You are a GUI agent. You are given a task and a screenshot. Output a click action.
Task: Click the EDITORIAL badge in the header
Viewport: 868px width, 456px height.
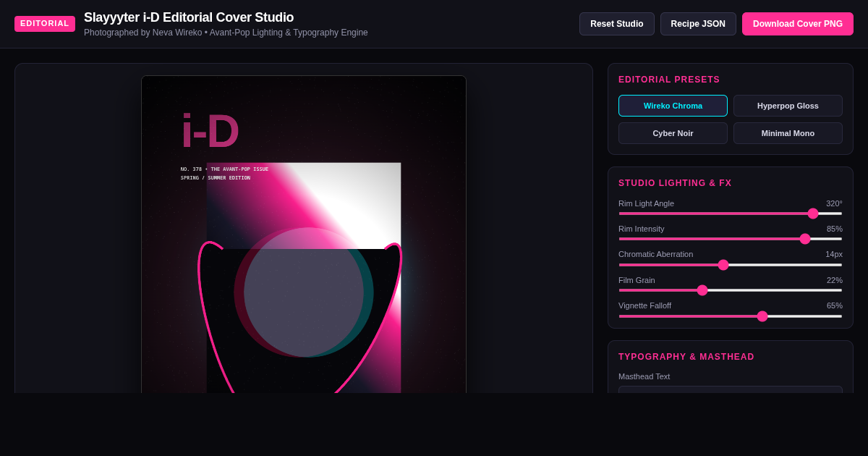pos(45,24)
